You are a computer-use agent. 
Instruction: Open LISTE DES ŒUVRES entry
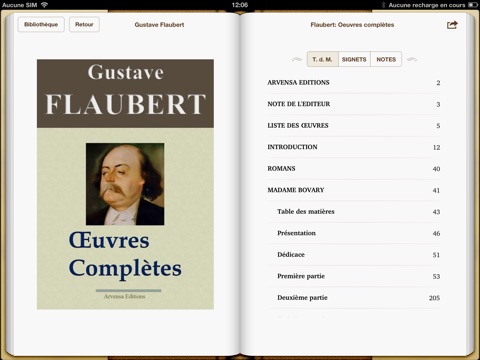tap(354, 126)
